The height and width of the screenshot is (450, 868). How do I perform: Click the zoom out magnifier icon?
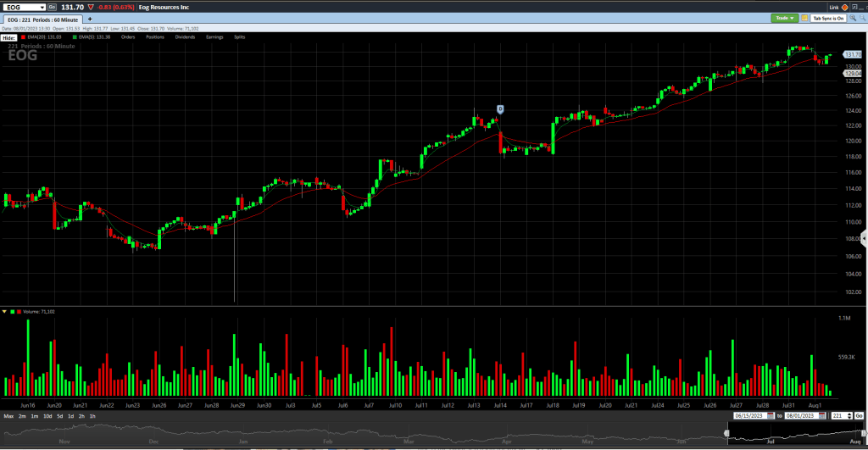tap(861, 18)
